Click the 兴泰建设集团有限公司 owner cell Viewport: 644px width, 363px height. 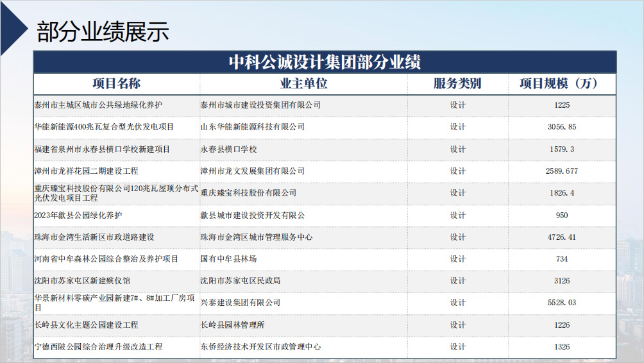pos(241,303)
